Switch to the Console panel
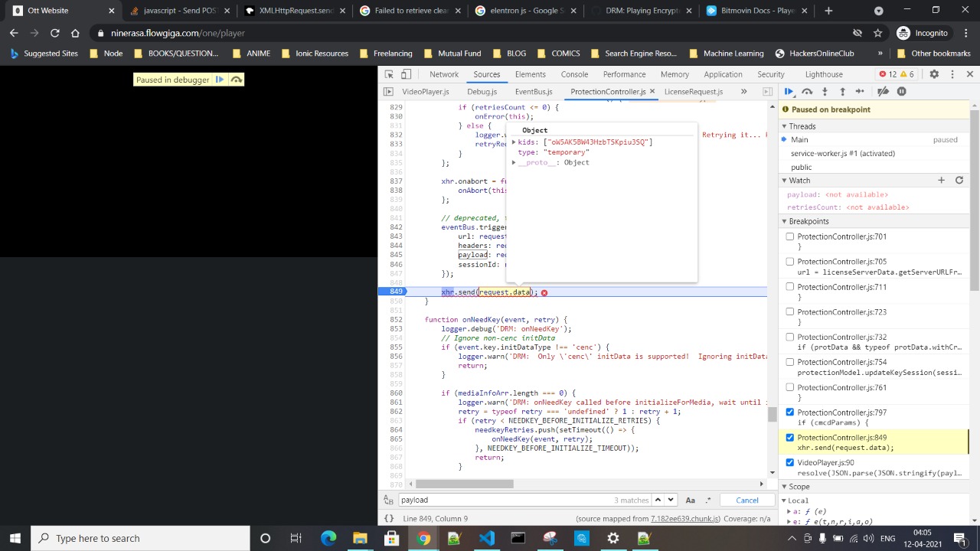The width and height of the screenshot is (980, 551). 574,74
